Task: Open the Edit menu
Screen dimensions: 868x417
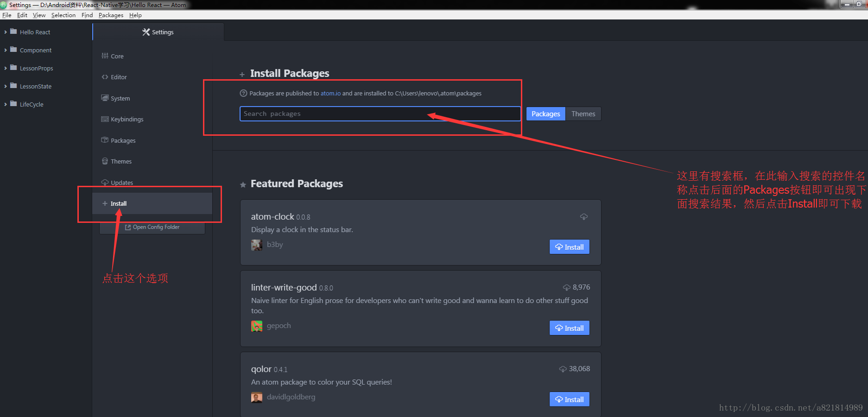Action: pyautogui.click(x=22, y=15)
